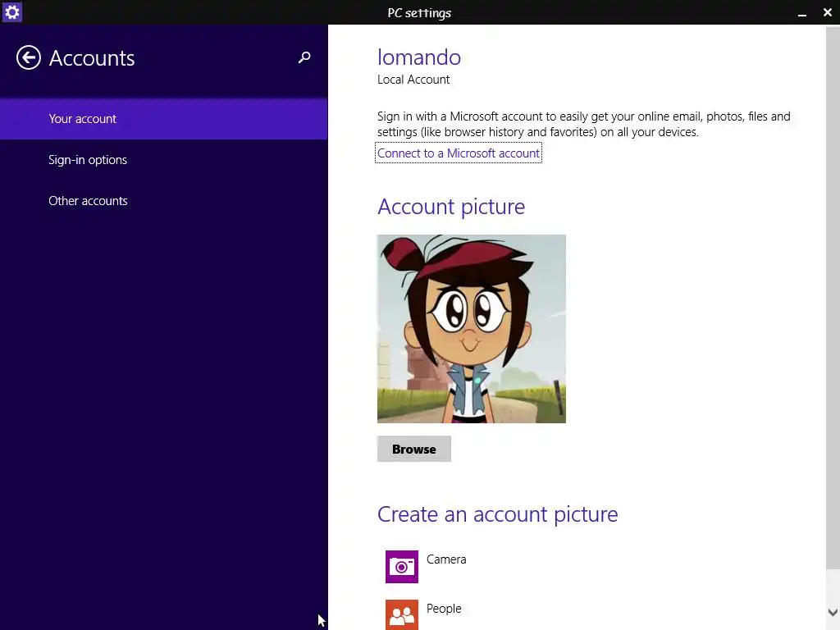Image resolution: width=840 pixels, height=630 pixels.
Task: Click the scrollbar down arrow
Action: (833, 612)
